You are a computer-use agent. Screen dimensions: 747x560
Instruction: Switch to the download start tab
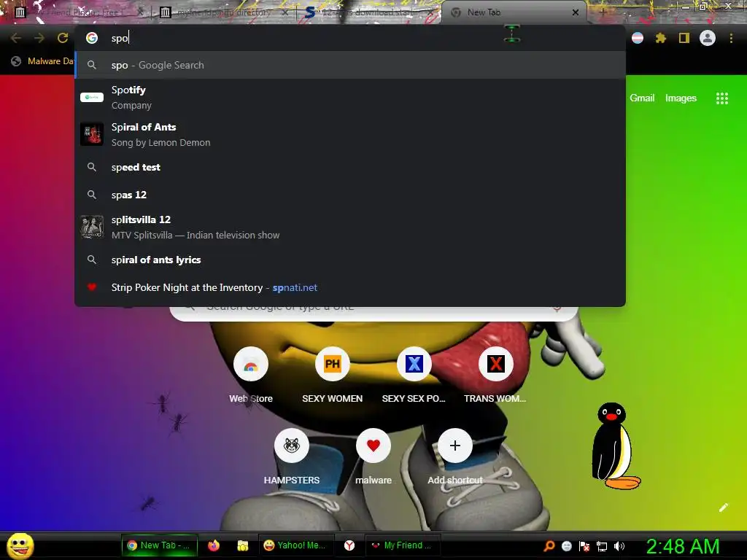(x=369, y=12)
